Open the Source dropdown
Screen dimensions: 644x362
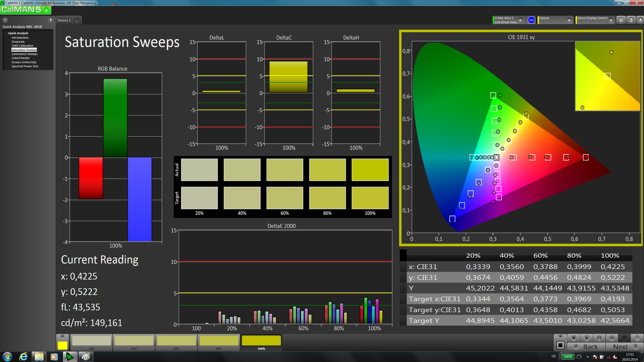click(x=569, y=20)
